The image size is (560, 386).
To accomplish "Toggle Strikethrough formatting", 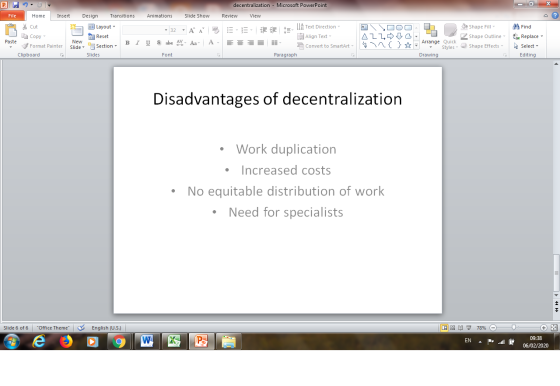I will click(x=169, y=43).
